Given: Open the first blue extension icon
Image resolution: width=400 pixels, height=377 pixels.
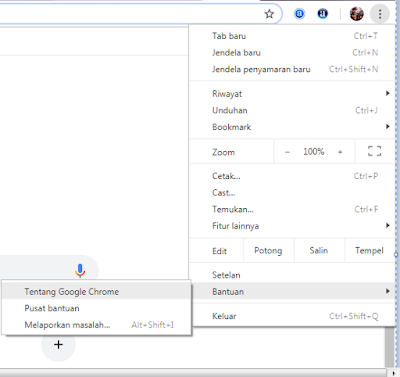Looking at the screenshot, I should [299, 14].
